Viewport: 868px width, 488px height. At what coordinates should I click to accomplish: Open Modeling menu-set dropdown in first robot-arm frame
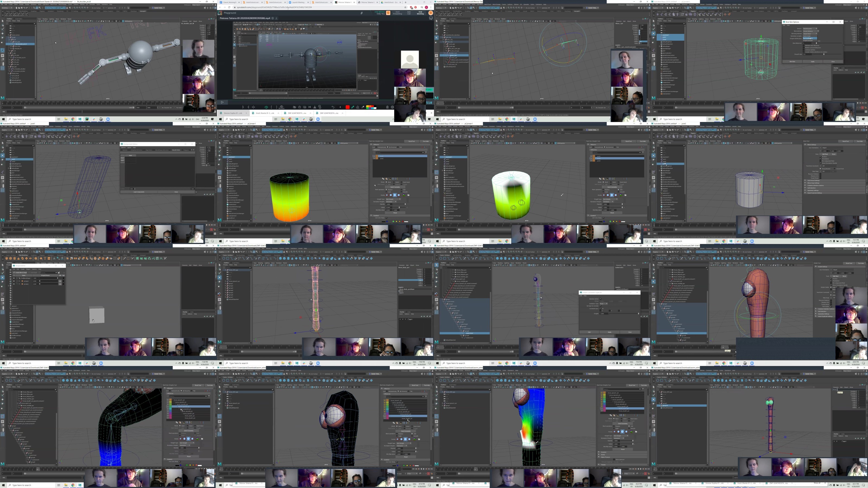(7, 8)
